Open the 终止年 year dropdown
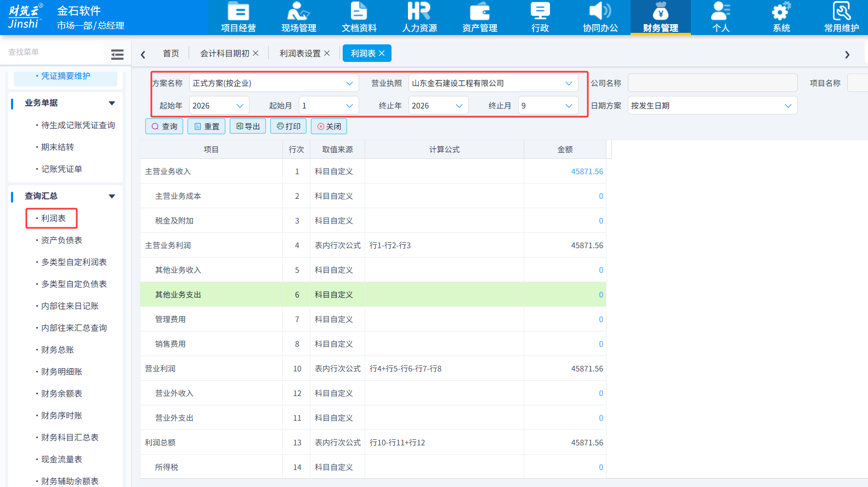This screenshot has height=487, width=868. click(438, 106)
